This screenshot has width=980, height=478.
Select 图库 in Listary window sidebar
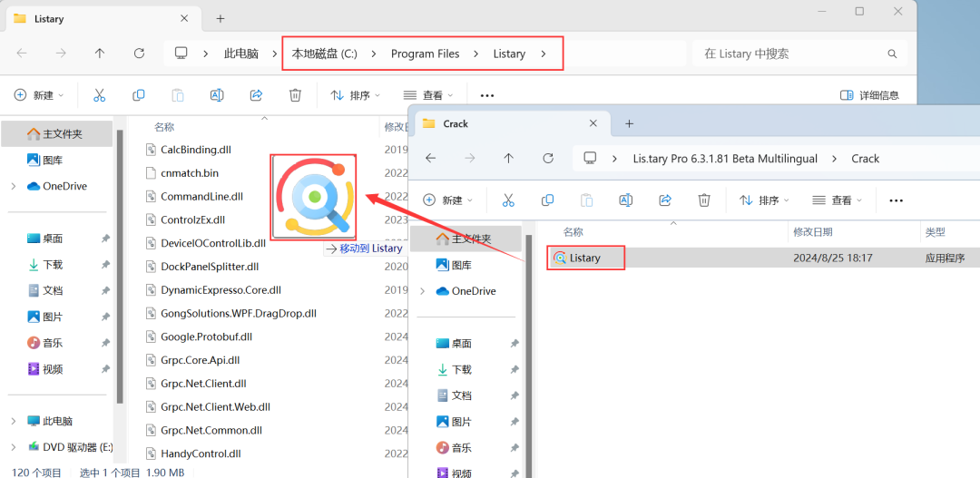[x=44, y=160]
